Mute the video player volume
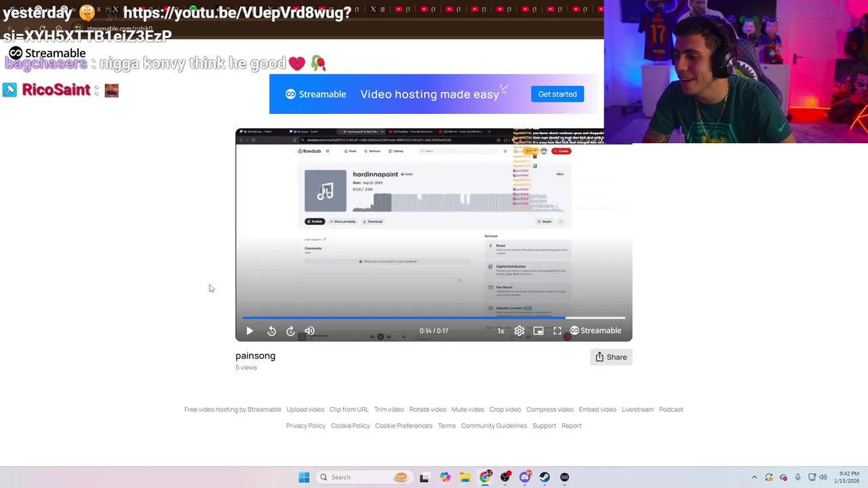 pyautogui.click(x=309, y=331)
